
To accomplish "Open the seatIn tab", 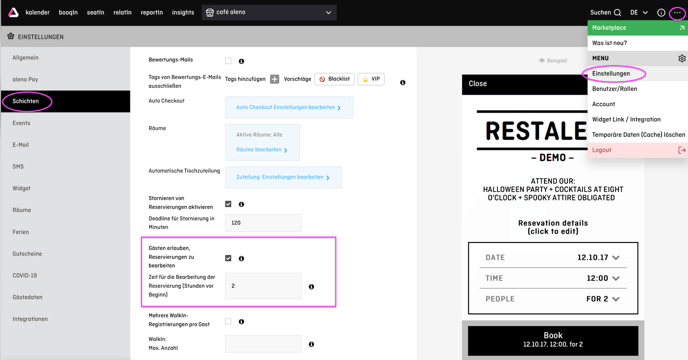I will click(95, 13).
